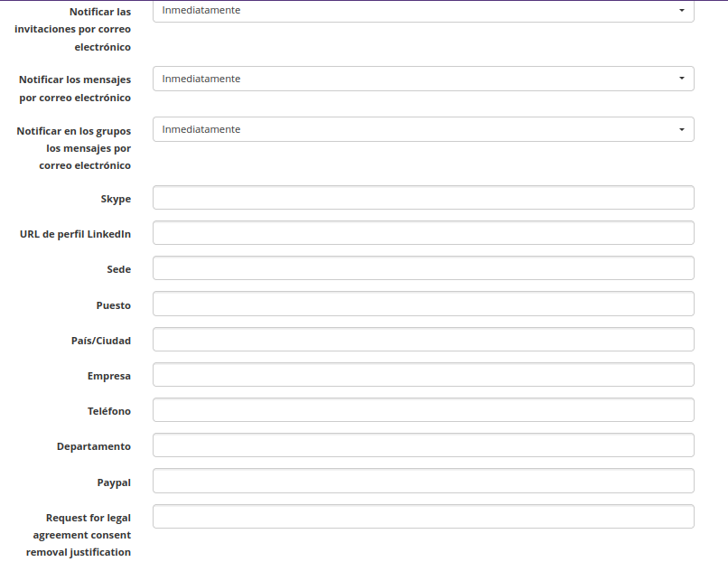The height and width of the screenshot is (562, 728).
Task: Click the Paypal input field
Action: 423,481
